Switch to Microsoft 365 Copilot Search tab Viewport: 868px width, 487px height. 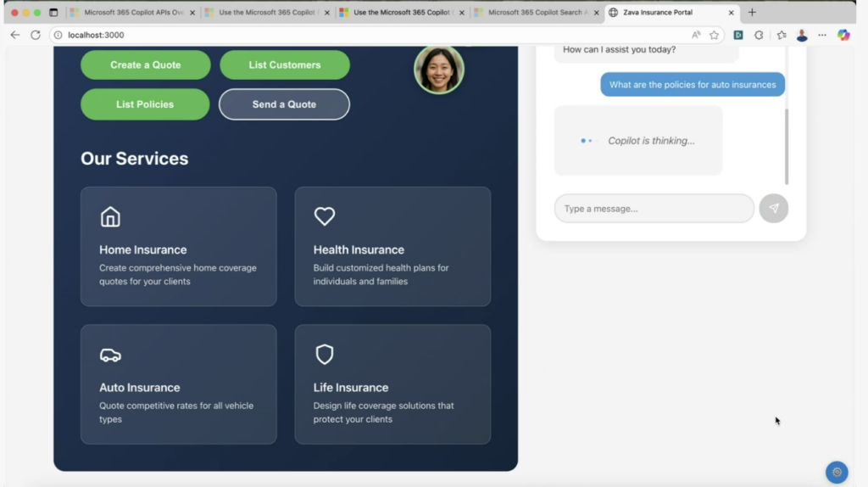point(537,12)
